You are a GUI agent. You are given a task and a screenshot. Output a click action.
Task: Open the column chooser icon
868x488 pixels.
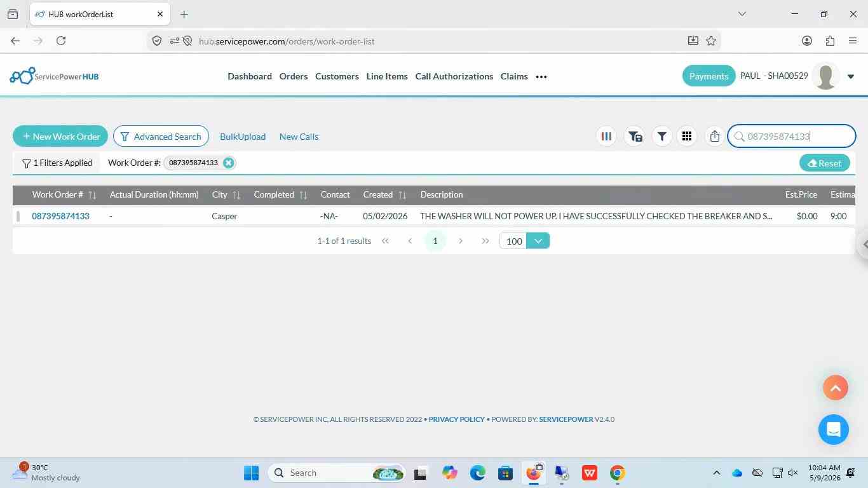pyautogui.click(x=606, y=136)
